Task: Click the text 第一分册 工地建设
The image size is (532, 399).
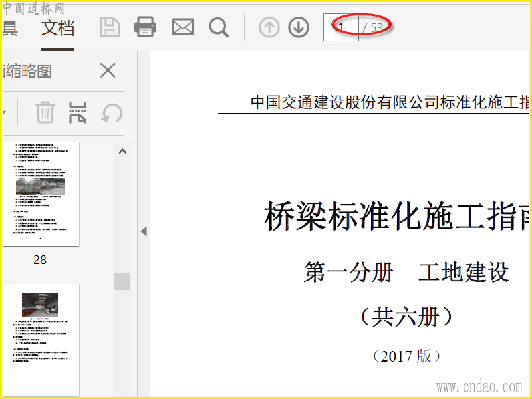Action: coord(406,272)
